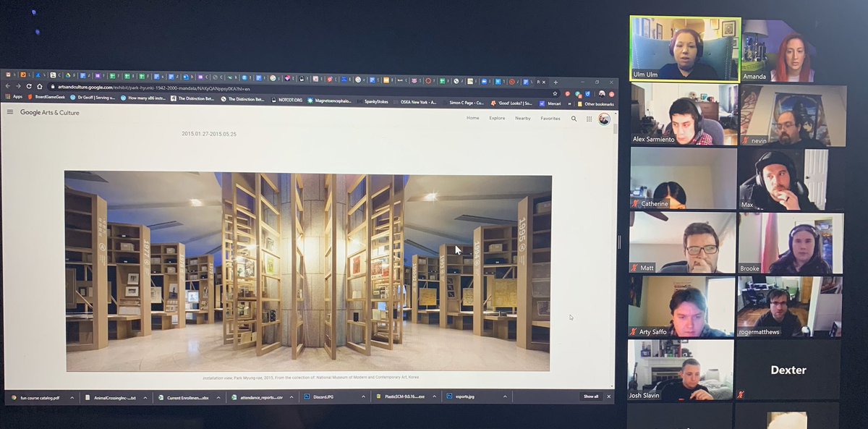Open downloaded fun course catalog.pdf
The height and width of the screenshot is (429, 868).
point(35,397)
